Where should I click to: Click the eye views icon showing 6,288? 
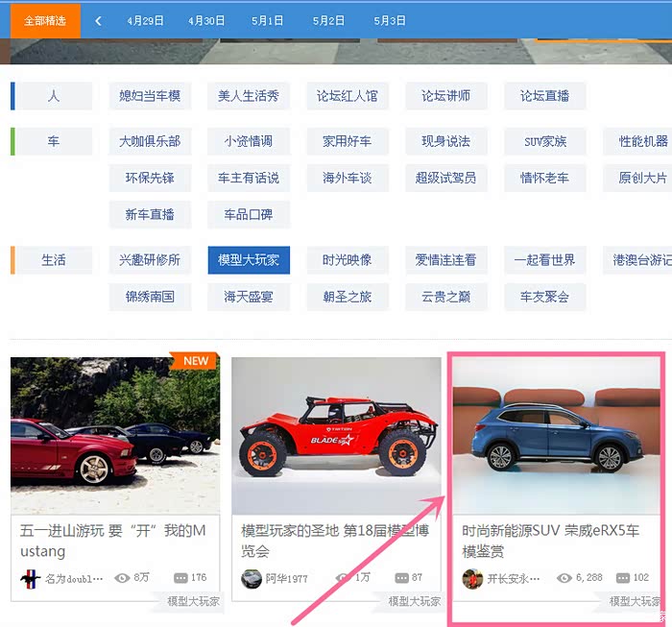[564, 578]
